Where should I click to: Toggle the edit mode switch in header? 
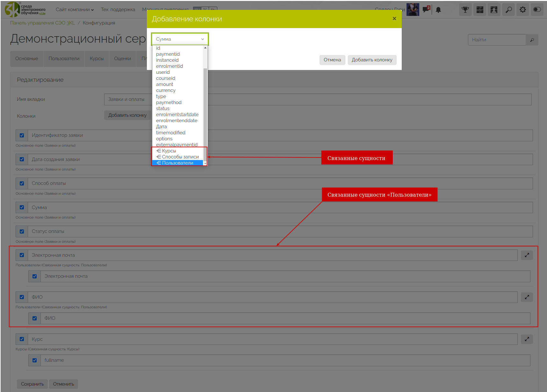pyautogui.click(x=537, y=10)
